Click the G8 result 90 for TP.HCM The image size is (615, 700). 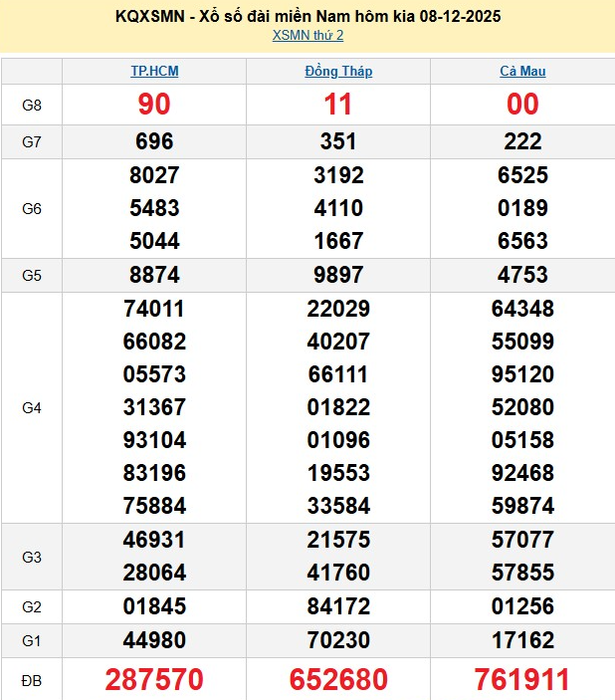[x=154, y=104]
